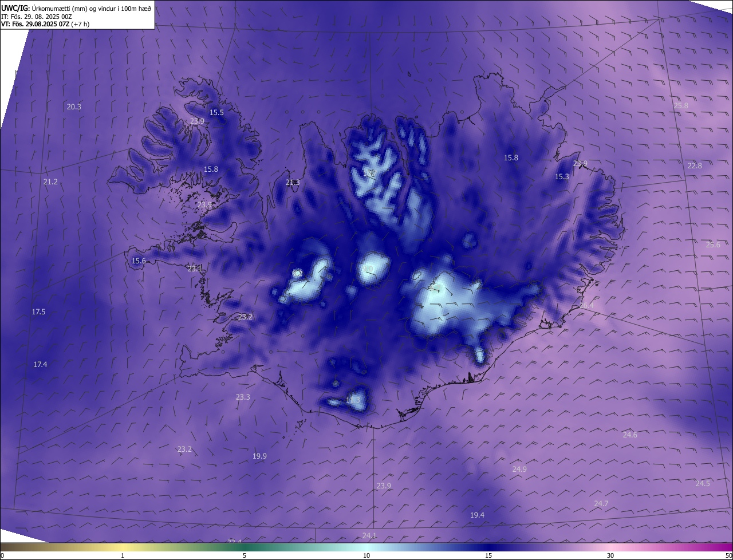The width and height of the screenshot is (733, 560).
Task: Click the 25.6 value on the map
Action: pyautogui.click(x=713, y=244)
